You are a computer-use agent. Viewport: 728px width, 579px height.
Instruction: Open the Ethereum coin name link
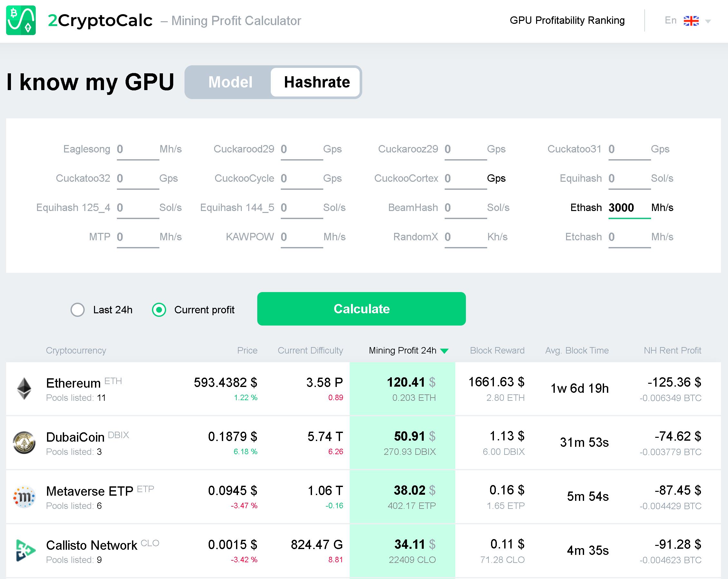point(73,383)
